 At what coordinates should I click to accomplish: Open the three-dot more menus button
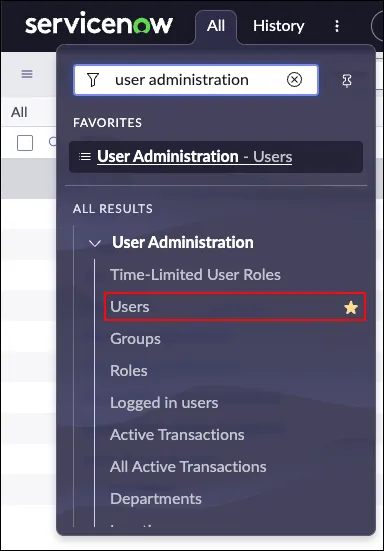(x=337, y=26)
